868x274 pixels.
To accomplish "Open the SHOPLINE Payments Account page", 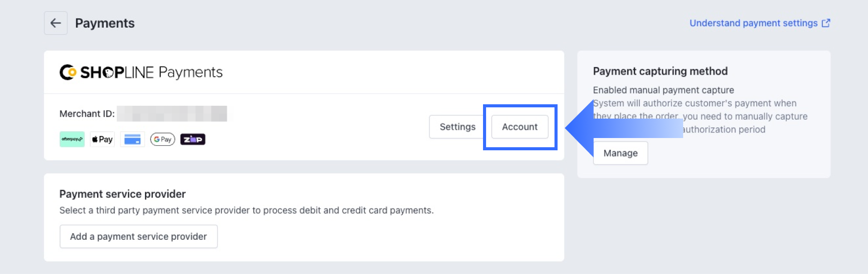I will pos(520,127).
